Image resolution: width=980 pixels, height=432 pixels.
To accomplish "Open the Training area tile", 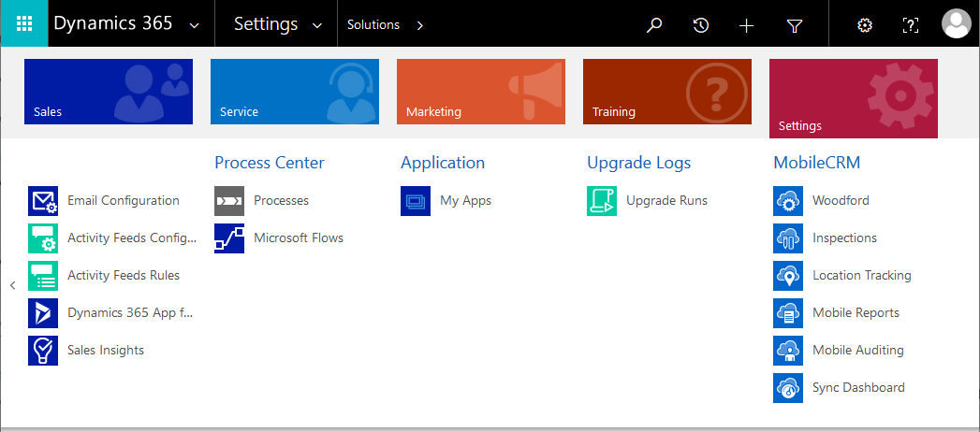I will [x=666, y=92].
